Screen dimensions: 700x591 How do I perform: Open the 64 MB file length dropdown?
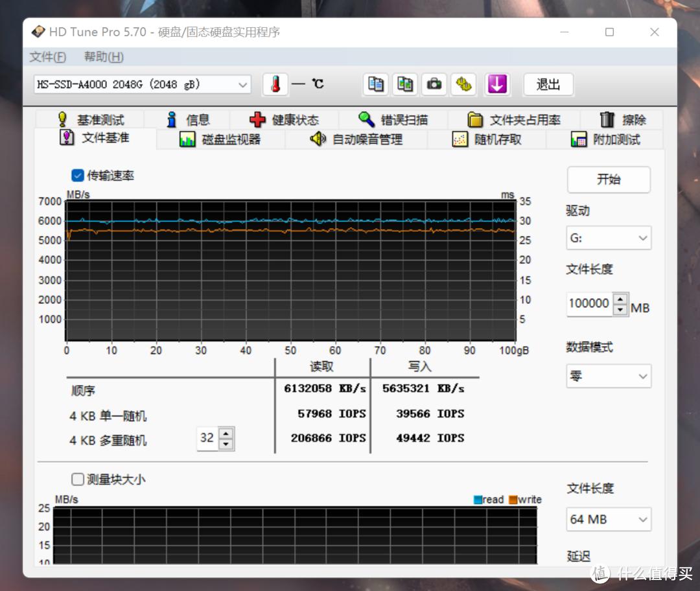(608, 519)
